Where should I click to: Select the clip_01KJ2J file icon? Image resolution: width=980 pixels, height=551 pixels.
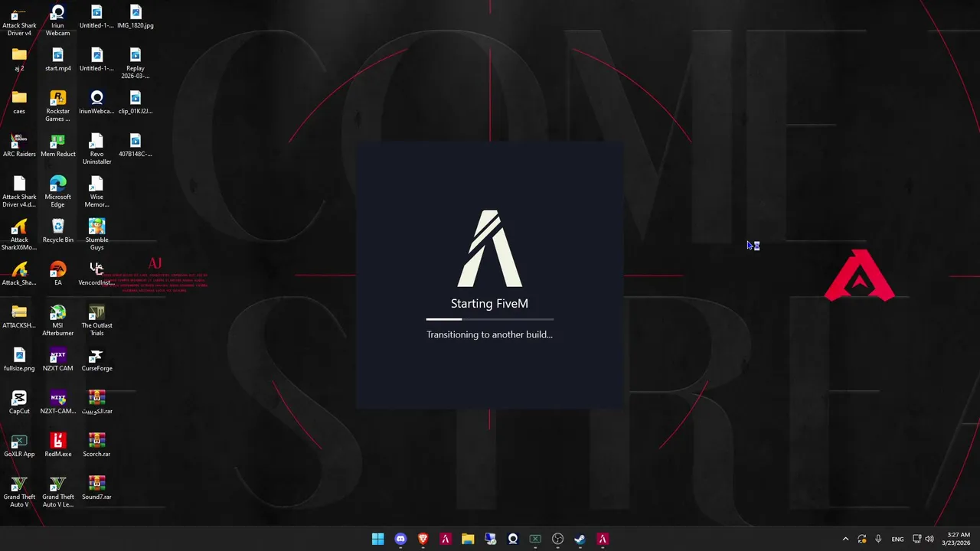click(136, 103)
